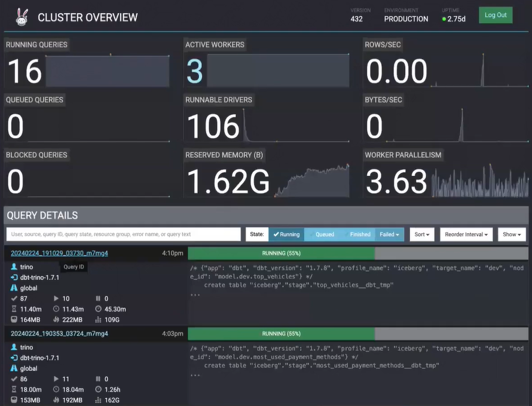Enable the Queued state filter
532x406 pixels.
coord(324,234)
